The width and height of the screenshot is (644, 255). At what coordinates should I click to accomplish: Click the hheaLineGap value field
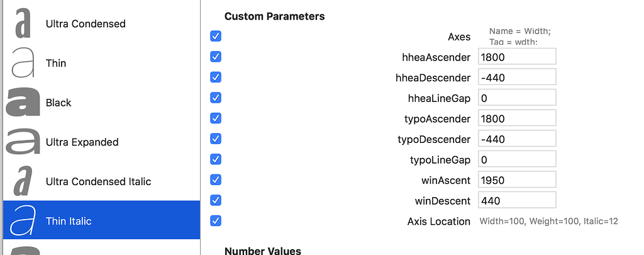tap(517, 98)
